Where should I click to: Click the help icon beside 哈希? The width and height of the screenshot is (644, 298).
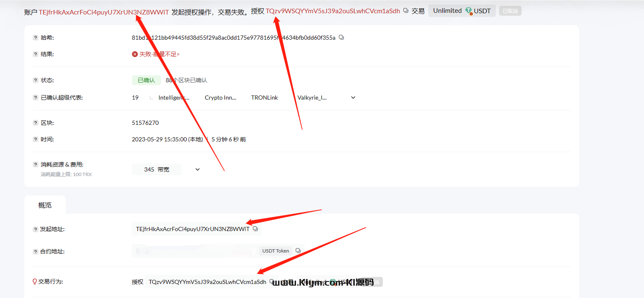[36, 38]
